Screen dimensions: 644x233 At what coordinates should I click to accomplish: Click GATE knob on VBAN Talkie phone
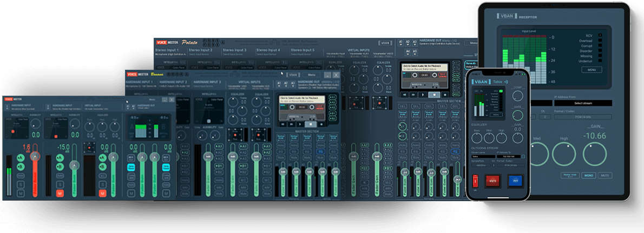tap(518, 115)
